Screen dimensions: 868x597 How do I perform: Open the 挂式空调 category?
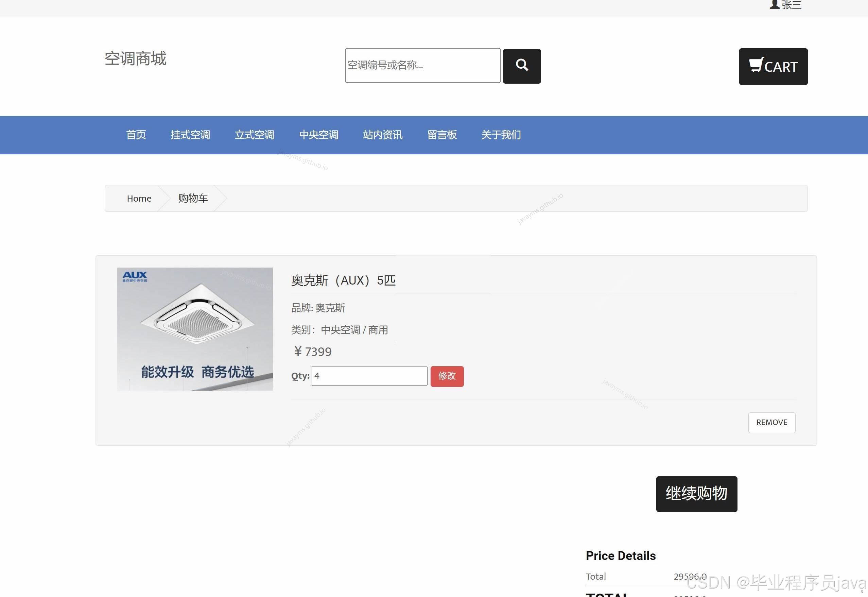pyautogui.click(x=190, y=135)
